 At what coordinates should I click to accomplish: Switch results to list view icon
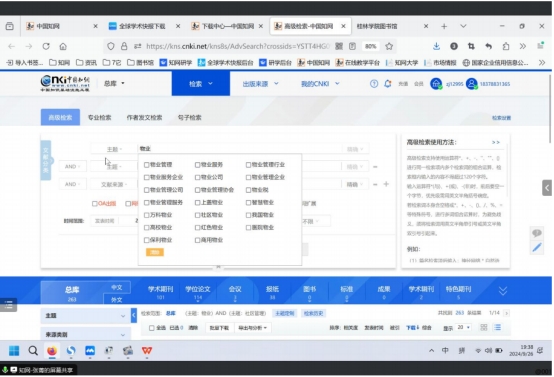tap(497, 328)
